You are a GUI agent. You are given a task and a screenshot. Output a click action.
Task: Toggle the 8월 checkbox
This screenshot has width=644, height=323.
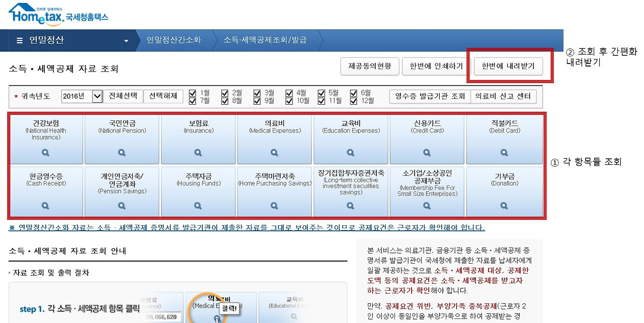tap(225, 100)
